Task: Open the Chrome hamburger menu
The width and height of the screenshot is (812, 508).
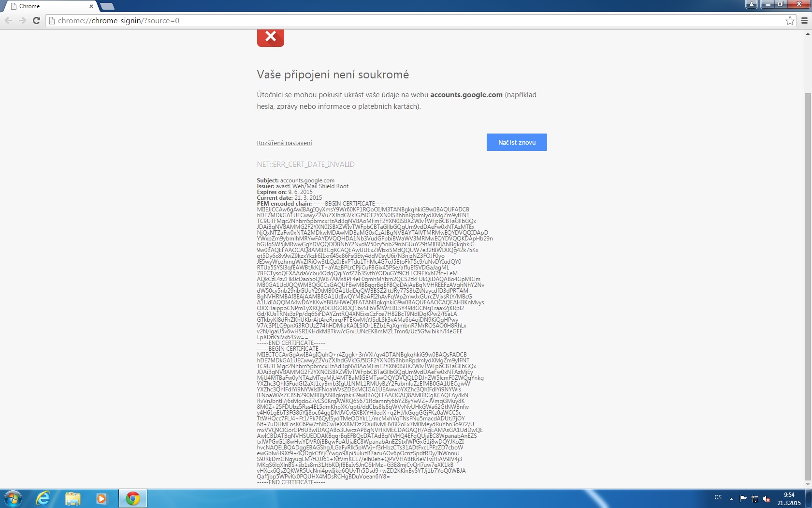Action: click(x=804, y=20)
